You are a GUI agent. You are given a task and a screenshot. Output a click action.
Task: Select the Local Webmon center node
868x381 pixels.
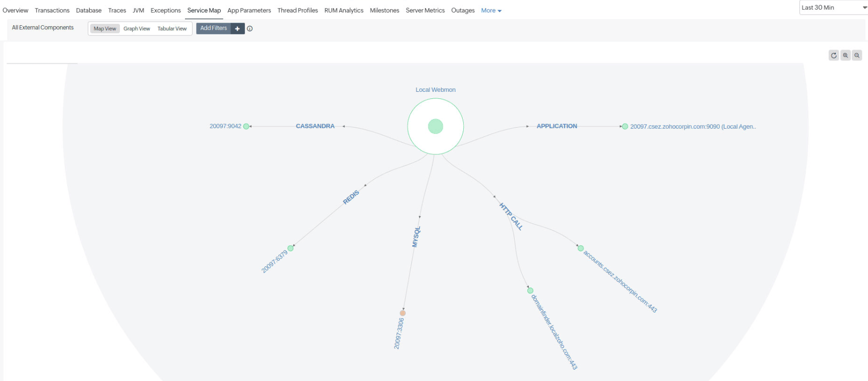(x=436, y=126)
